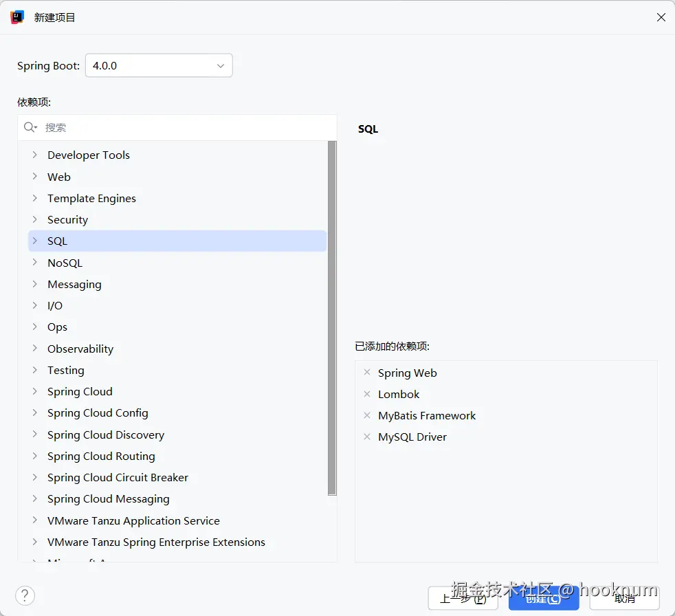Expand the Template Engines chevron
675x616 pixels.
click(35, 197)
